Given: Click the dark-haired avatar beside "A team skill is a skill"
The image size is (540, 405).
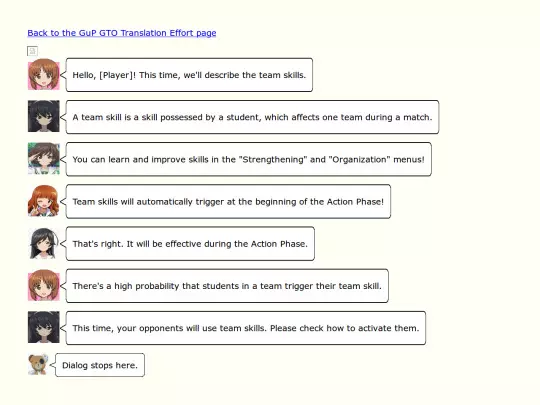Looking at the screenshot, I should pos(44,116).
